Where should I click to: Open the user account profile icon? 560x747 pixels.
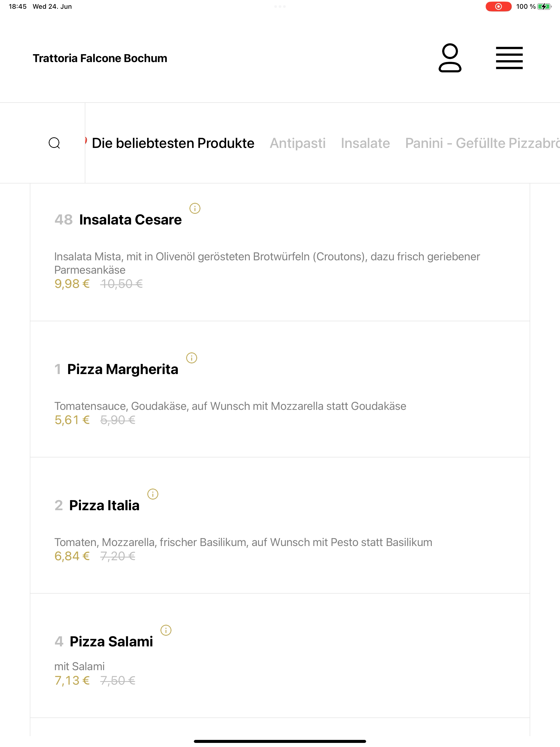click(450, 58)
